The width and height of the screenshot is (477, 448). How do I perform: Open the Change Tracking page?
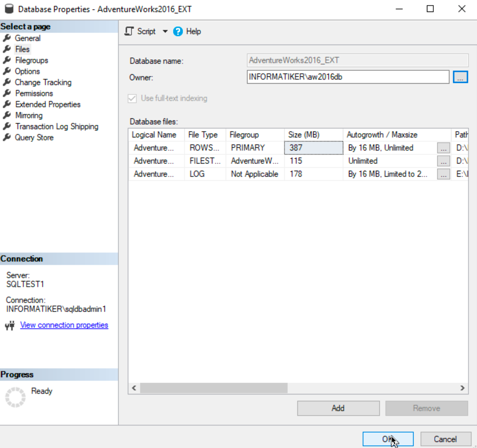click(43, 82)
